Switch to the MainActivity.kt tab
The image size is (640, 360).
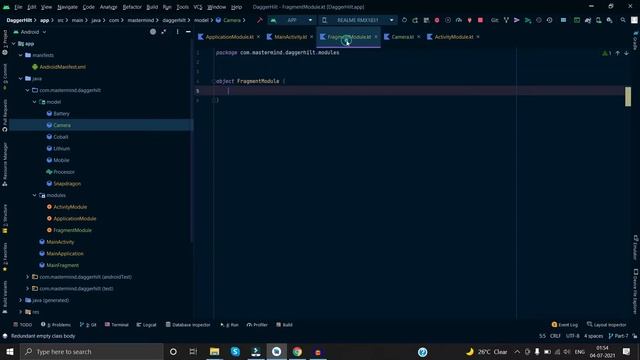click(x=290, y=37)
